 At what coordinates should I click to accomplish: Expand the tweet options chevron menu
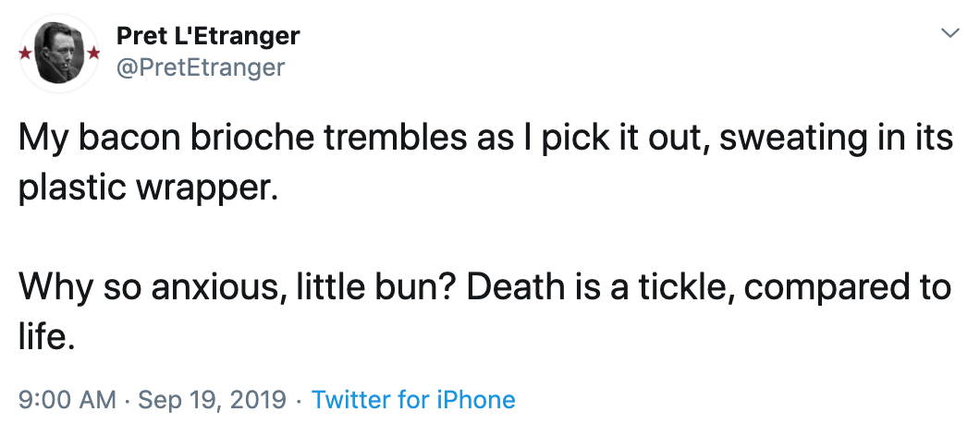(950, 33)
